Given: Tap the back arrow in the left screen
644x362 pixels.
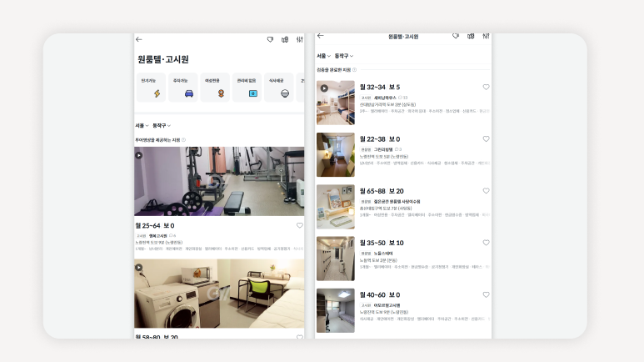Looking at the screenshot, I should tap(139, 39).
